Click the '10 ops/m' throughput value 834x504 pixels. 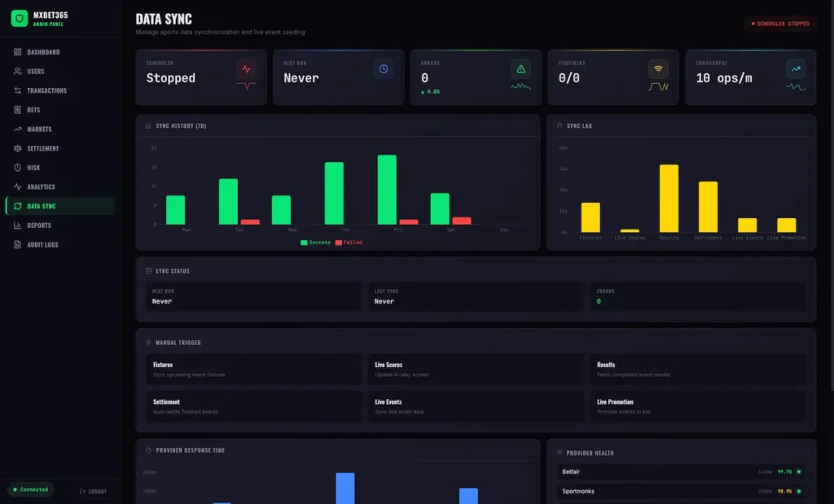(724, 78)
